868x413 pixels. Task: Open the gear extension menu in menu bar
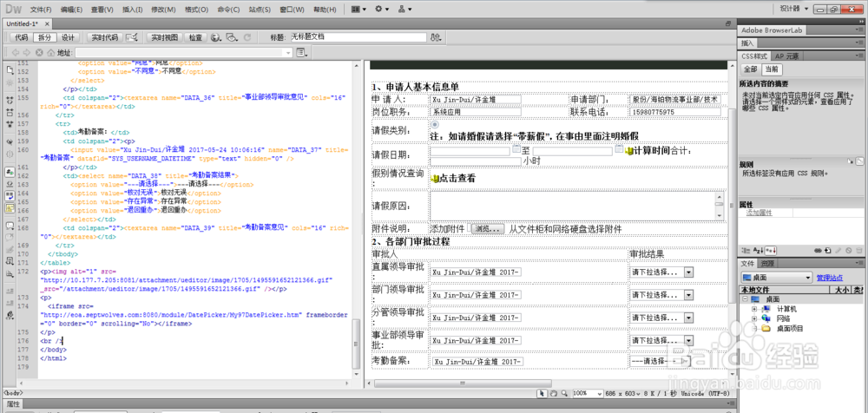point(381,10)
